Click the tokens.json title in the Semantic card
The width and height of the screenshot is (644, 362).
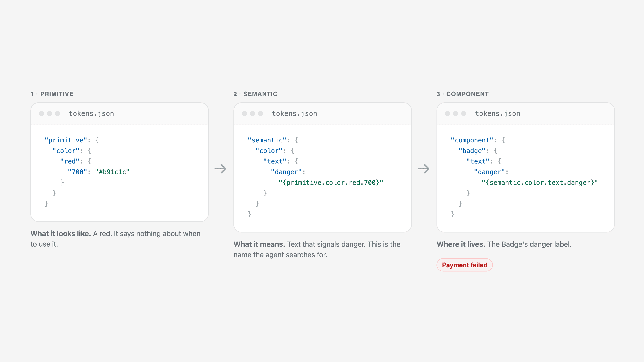pyautogui.click(x=294, y=113)
